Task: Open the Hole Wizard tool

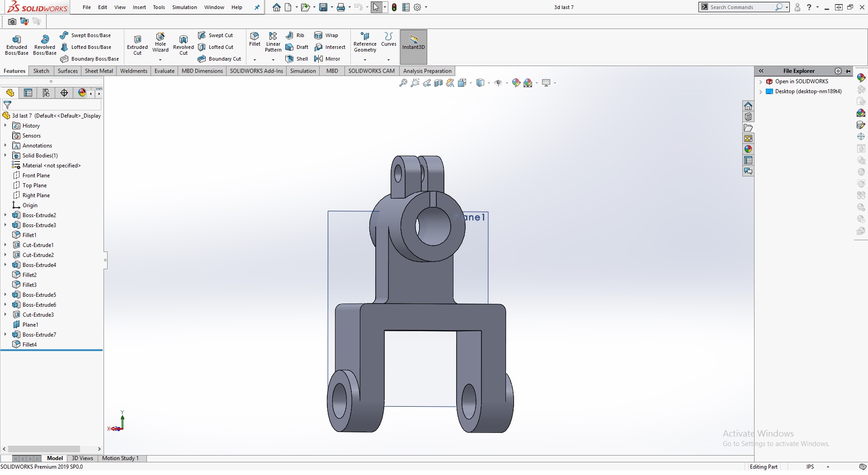Action: click(x=160, y=42)
